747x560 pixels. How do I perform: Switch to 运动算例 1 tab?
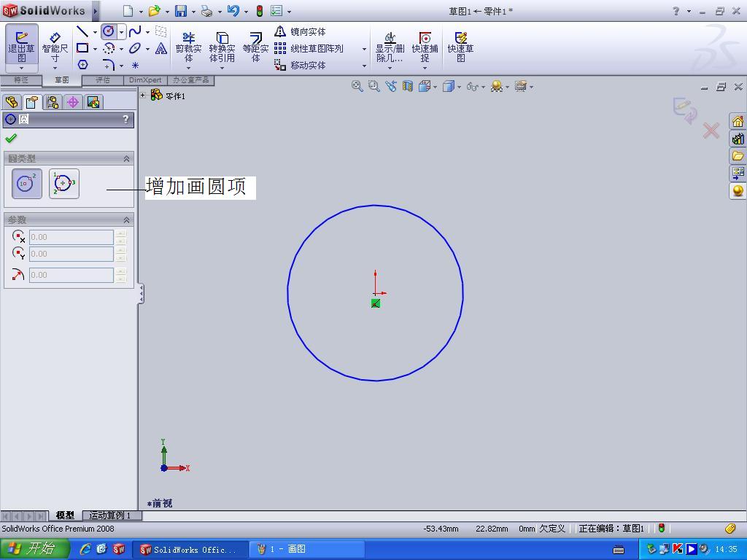coord(112,516)
